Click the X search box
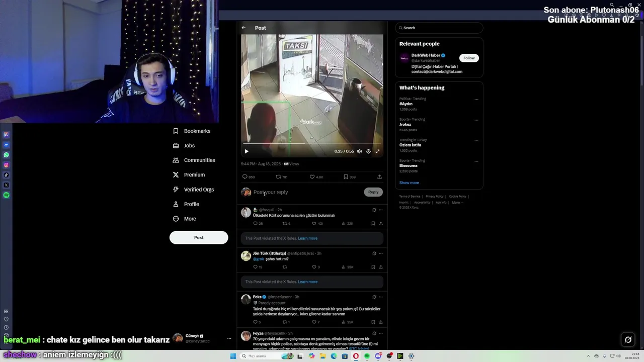Image resolution: width=644 pixels, height=362 pixels. tap(439, 28)
